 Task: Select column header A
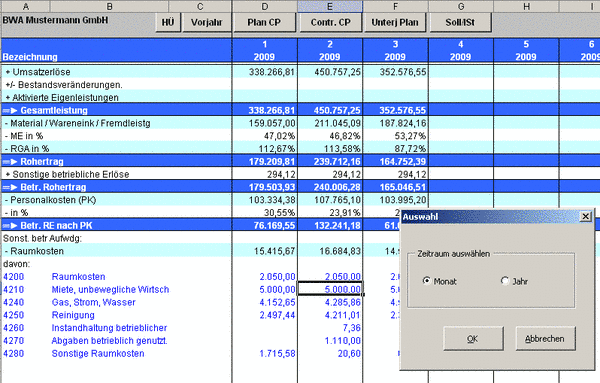pyautogui.click(x=25, y=6)
